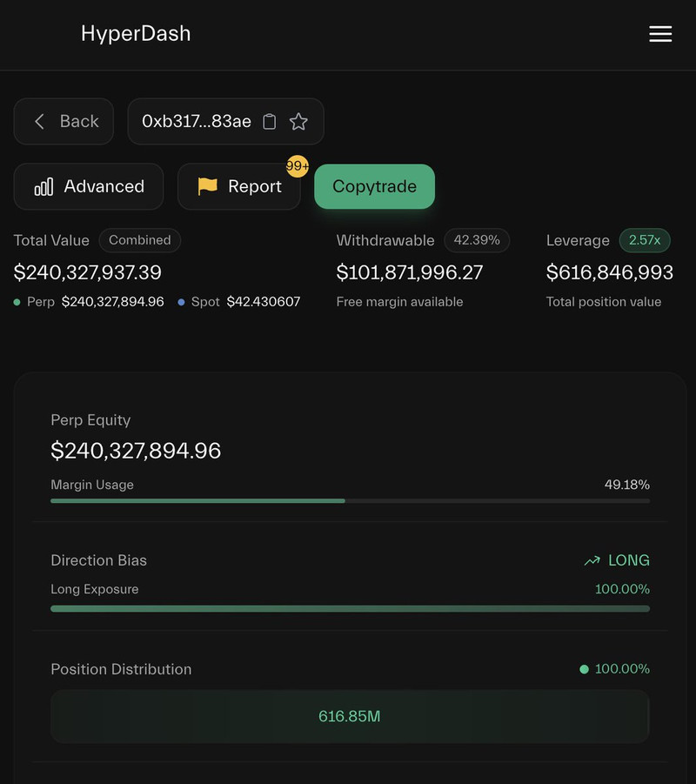Click the Long Exposure progress bar
Screen dimensions: 696x784
(x=350, y=608)
